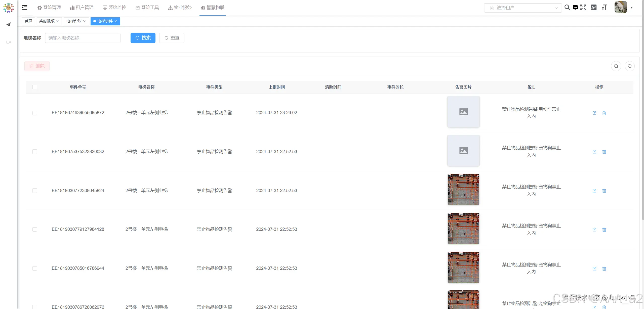Check the row for EE1819030772308045824
Image resolution: width=644 pixels, height=309 pixels.
(x=35, y=191)
